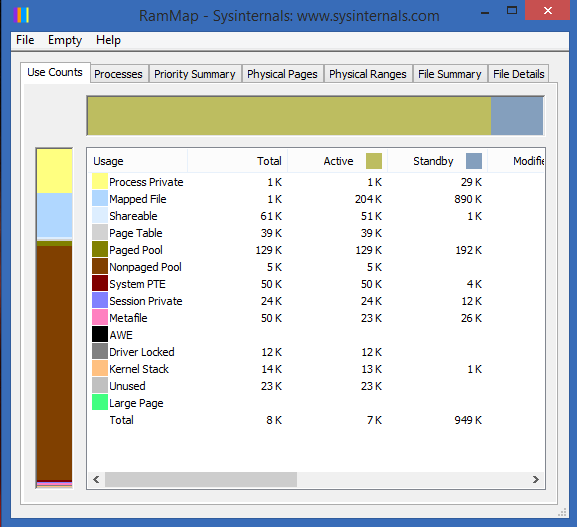Select the System PTE row label
Image resolution: width=577 pixels, height=527 pixels.
pyautogui.click(x=137, y=284)
